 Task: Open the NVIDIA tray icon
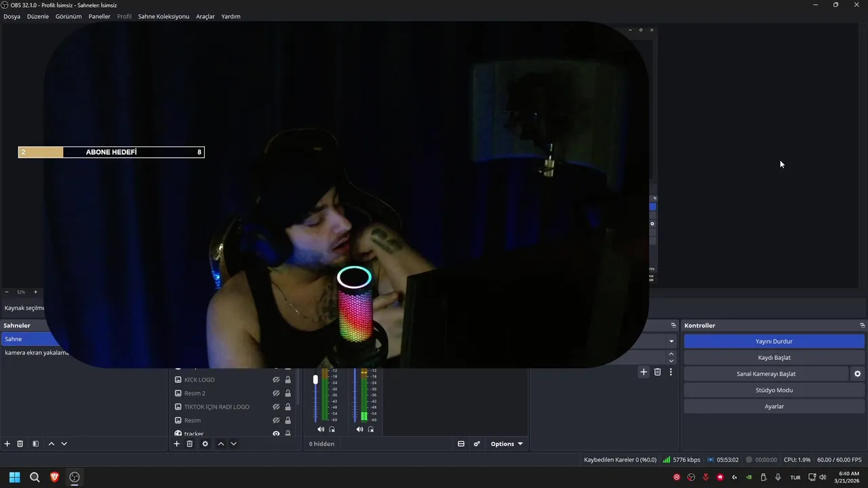749,477
